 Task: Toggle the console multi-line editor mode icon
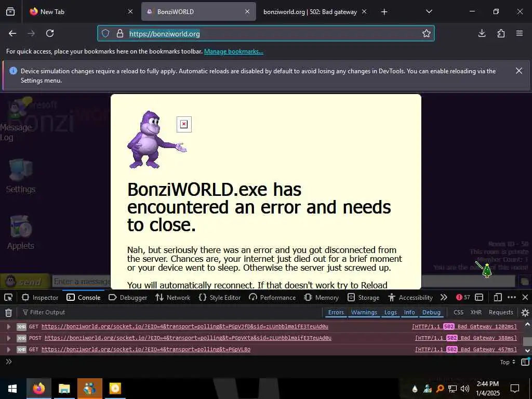(x=525, y=362)
